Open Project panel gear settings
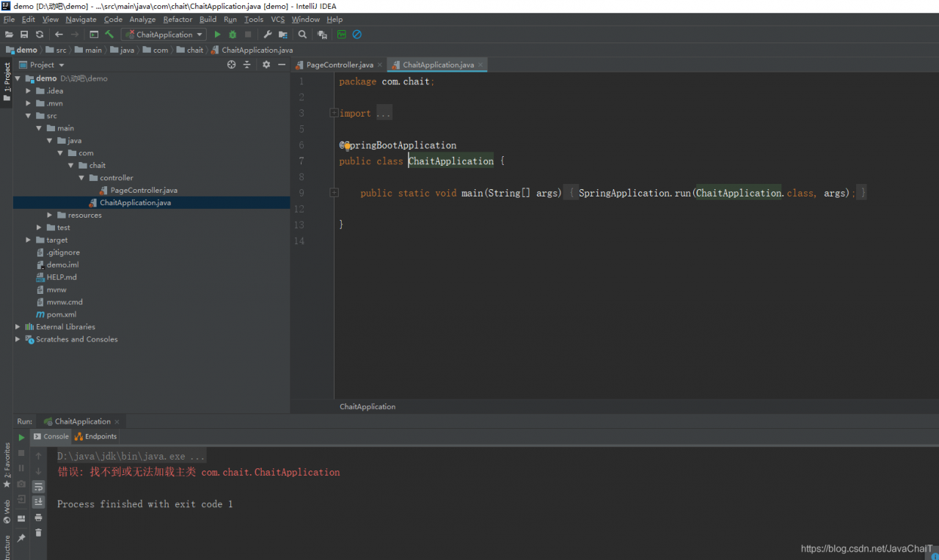This screenshot has height=560, width=939. pos(266,65)
